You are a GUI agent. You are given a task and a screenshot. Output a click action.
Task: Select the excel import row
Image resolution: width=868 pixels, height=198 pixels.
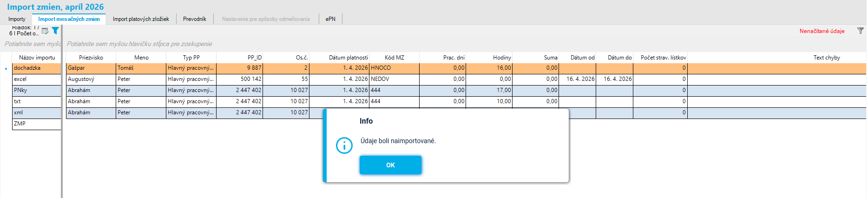tap(37, 79)
